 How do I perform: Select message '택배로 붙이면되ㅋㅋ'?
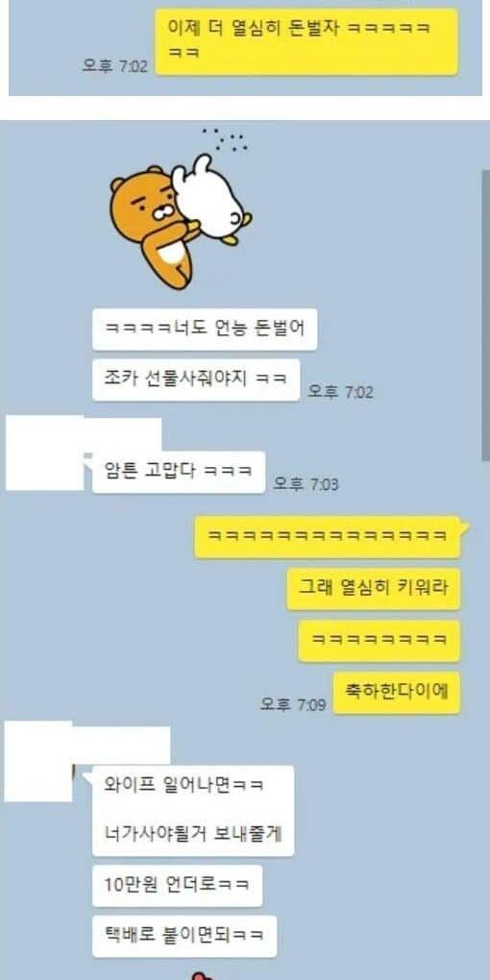click(x=184, y=936)
